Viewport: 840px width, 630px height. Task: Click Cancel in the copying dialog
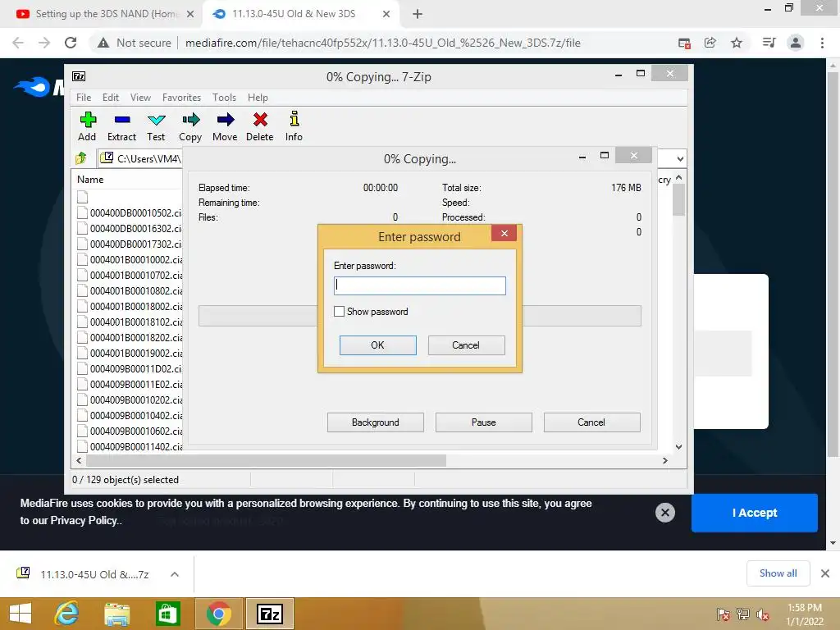(x=591, y=422)
